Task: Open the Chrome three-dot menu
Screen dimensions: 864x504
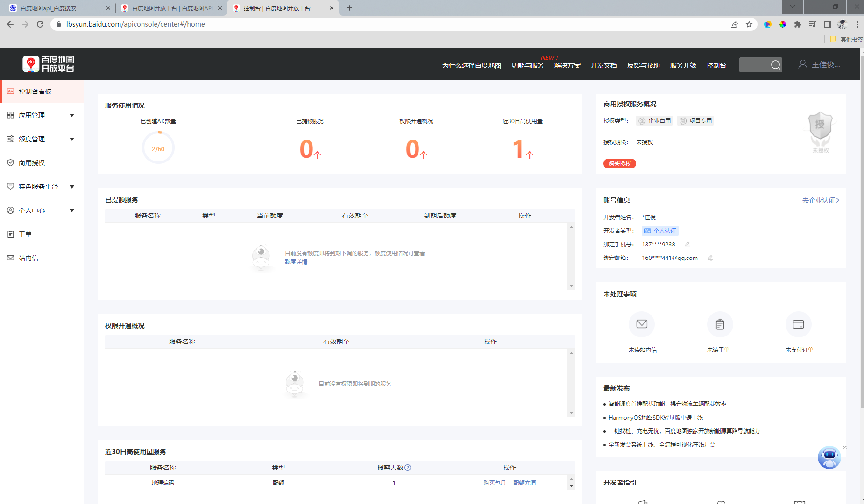Action: (857, 24)
